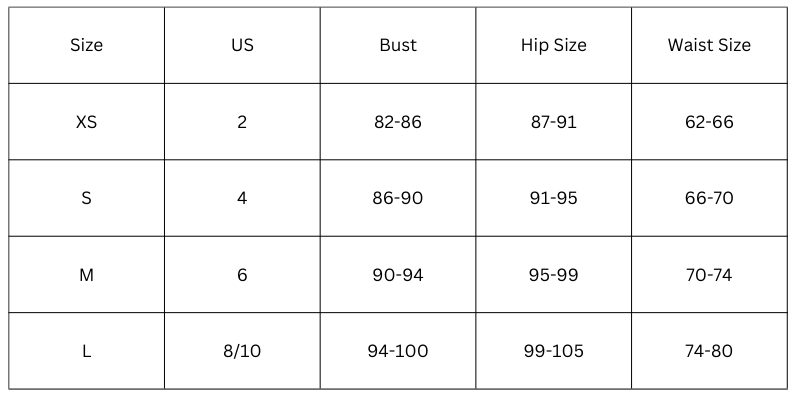The image size is (800, 400).
Task: Click the Waist Size header cell
Action: [x=709, y=45]
